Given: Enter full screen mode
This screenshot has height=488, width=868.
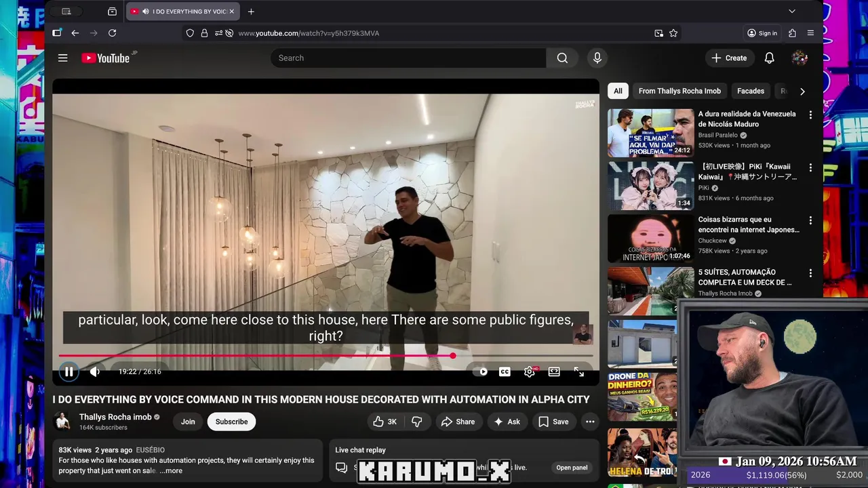Looking at the screenshot, I should (x=579, y=371).
